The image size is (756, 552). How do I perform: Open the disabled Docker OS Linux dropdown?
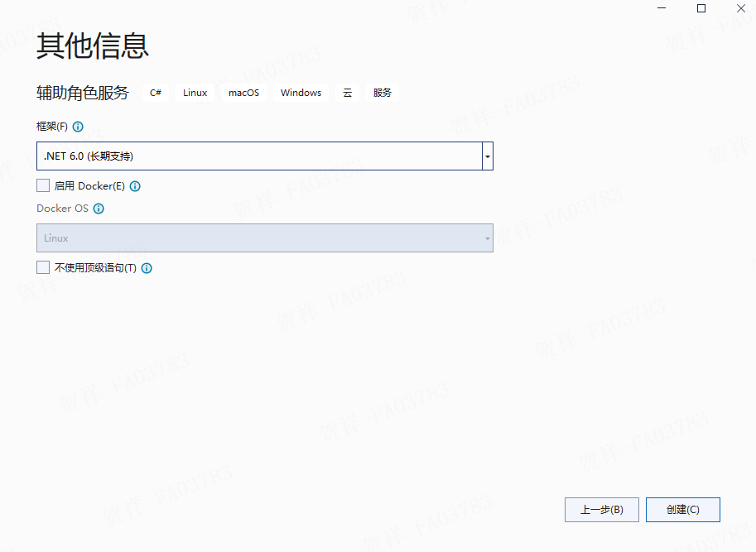(x=265, y=238)
